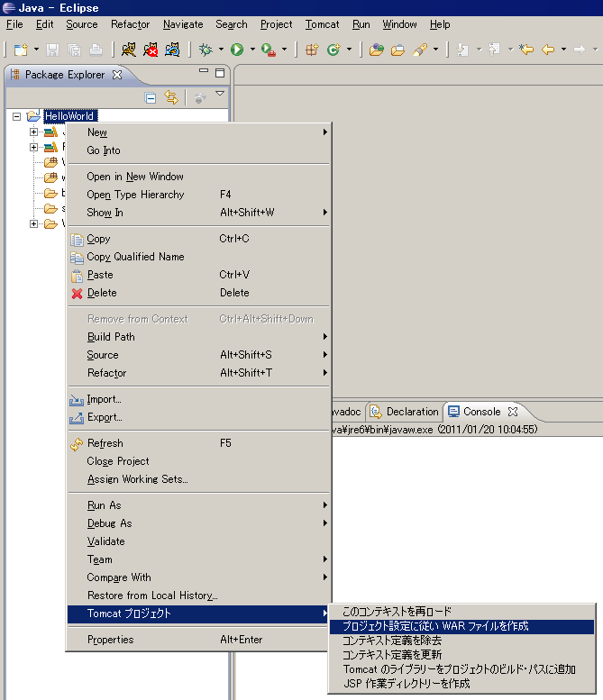This screenshot has width=603, height=700.
Task: Open the Package Explorer view menu triangle
Action: coord(220,94)
